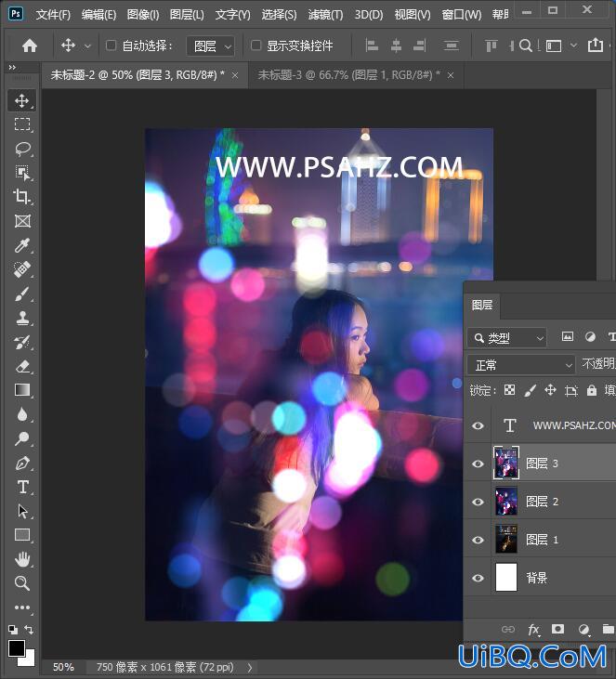Select the Lasso tool
This screenshot has width=616, height=679.
pyautogui.click(x=22, y=149)
